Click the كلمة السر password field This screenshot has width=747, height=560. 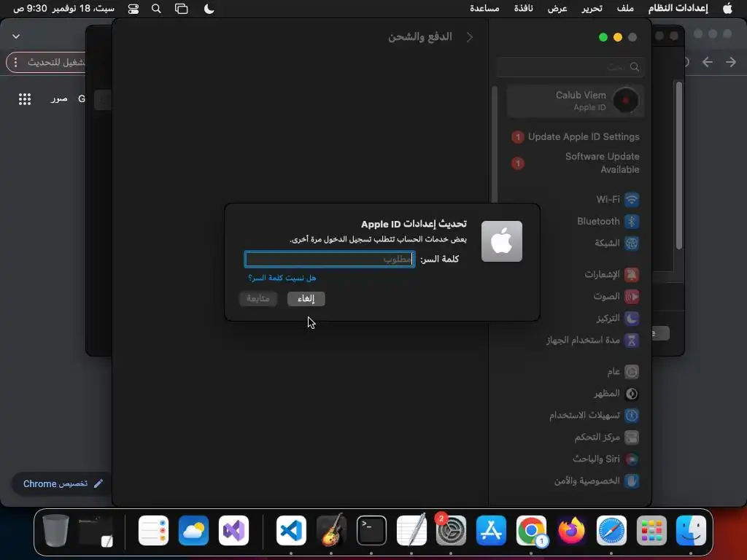[x=330, y=259]
